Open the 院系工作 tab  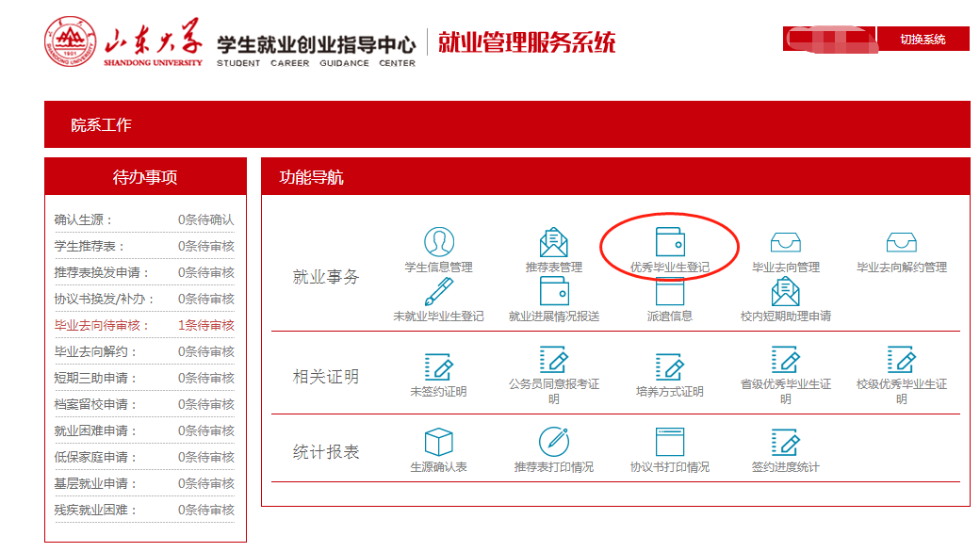coord(101,125)
